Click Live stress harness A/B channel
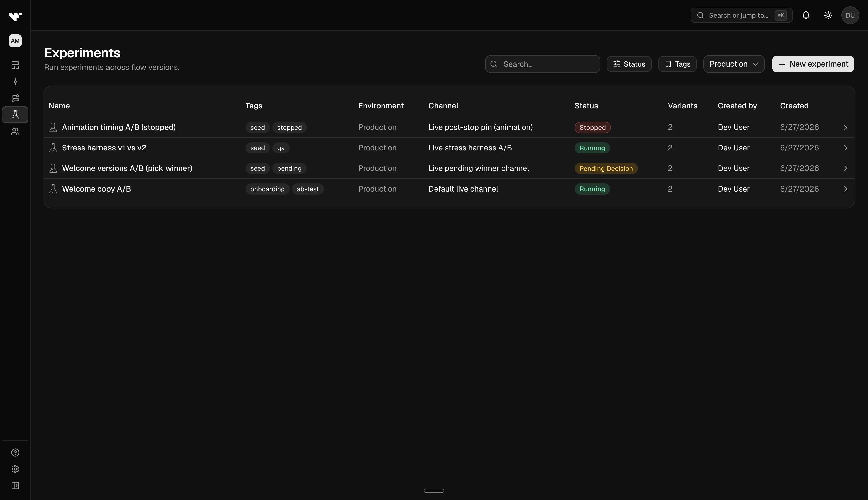This screenshot has width=868, height=500. coord(470,148)
